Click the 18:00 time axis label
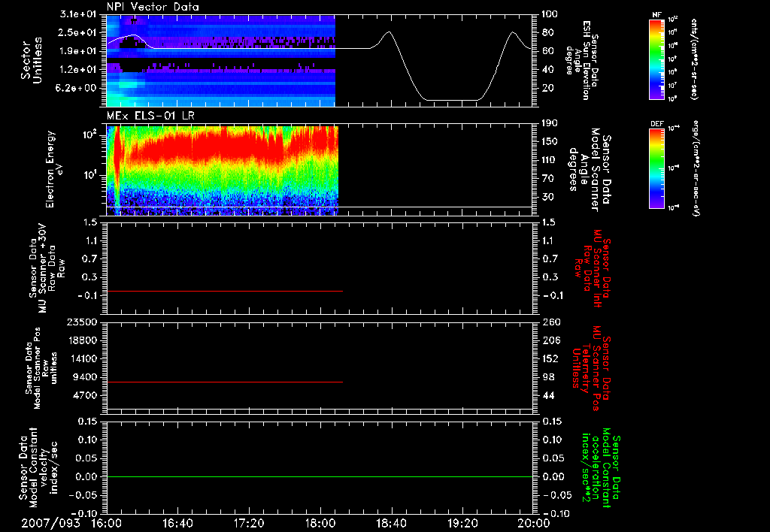The height and width of the screenshot is (532, 770). (320, 523)
